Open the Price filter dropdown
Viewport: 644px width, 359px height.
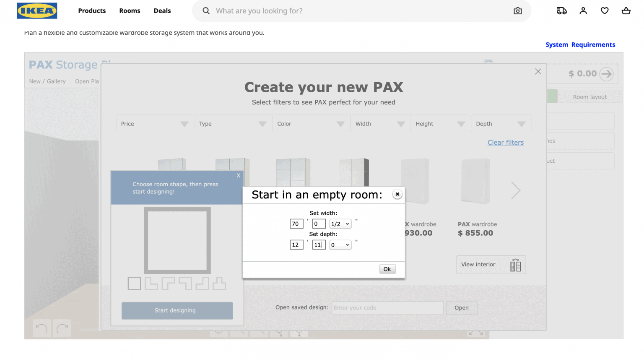pos(155,123)
